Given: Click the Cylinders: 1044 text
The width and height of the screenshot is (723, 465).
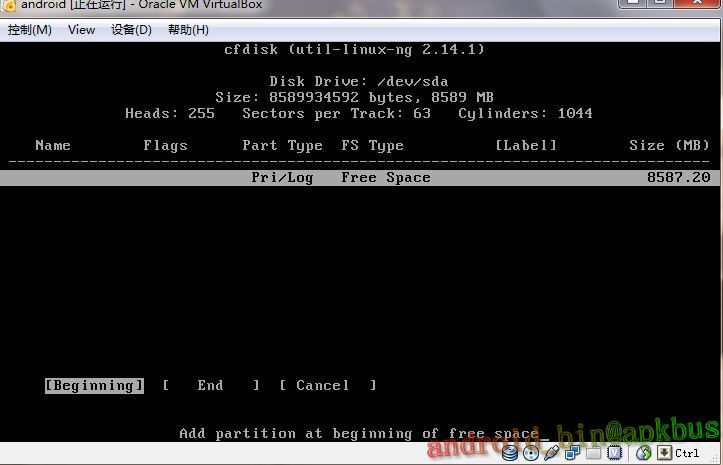Looking at the screenshot, I should [525, 113].
